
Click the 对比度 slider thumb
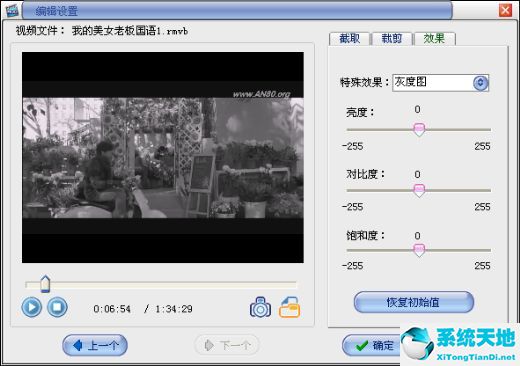coord(419,191)
